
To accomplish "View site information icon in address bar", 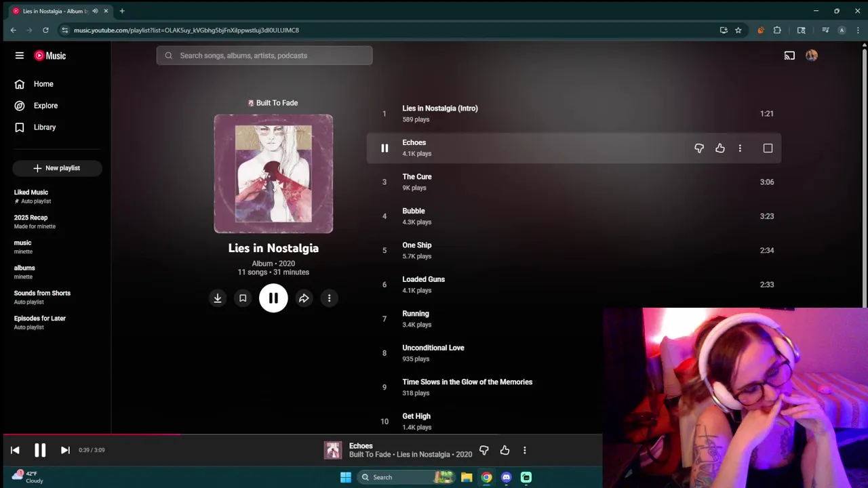I will click(x=64, y=30).
